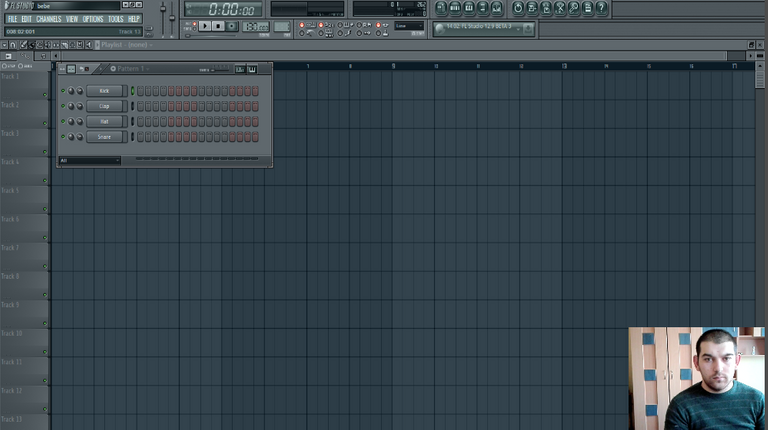Image resolution: width=768 pixels, height=430 pixels.
Task: Open the TOOLS menu
Action: 115,19
